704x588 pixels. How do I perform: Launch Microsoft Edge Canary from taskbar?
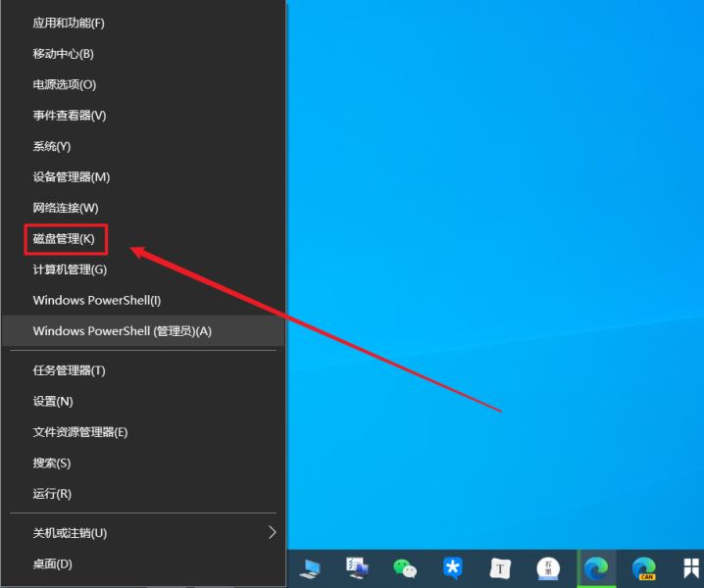644,568
